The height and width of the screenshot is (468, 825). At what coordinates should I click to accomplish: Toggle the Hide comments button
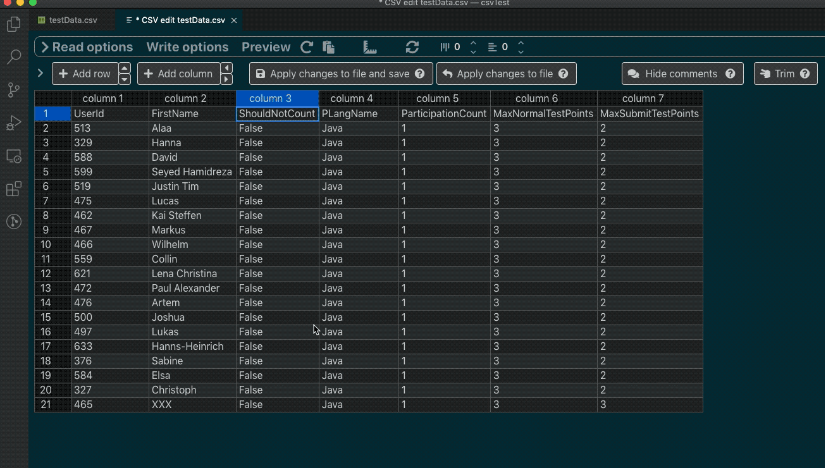(683, 74)
